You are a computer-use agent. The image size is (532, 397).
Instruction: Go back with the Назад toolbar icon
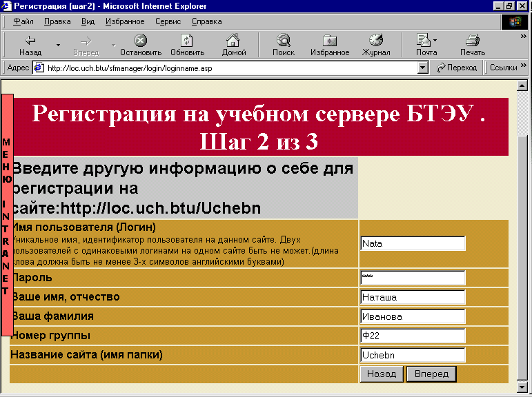click(30, 41)
